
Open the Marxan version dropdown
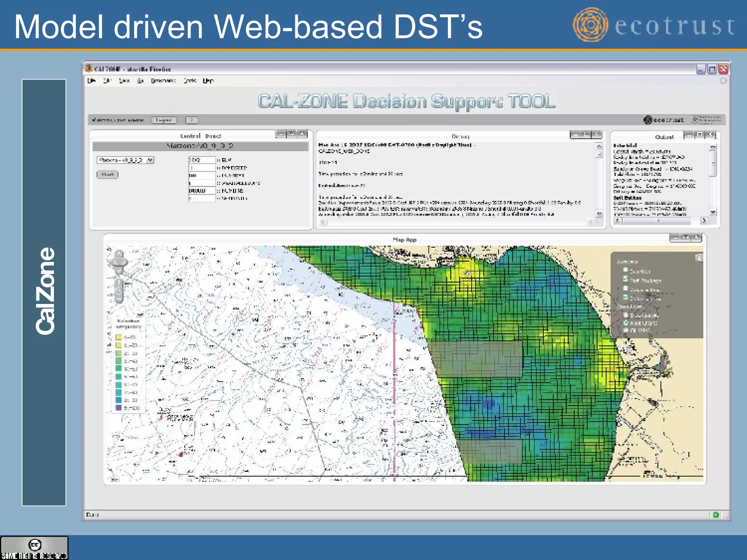pos(125,160)
